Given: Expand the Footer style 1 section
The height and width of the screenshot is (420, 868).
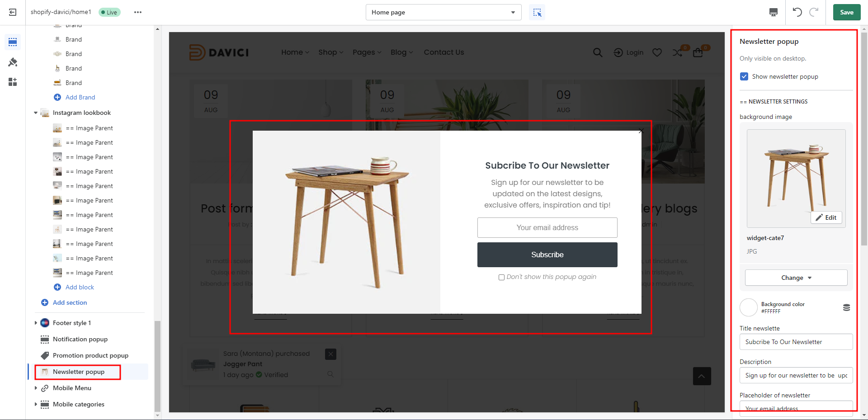Looking at the screenshot, I should [36, 323].
